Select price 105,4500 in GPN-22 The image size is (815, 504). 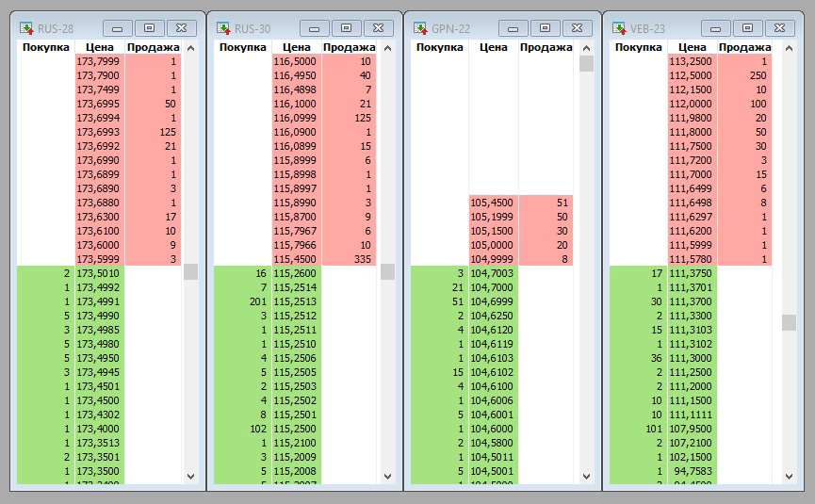click(494, 203)
